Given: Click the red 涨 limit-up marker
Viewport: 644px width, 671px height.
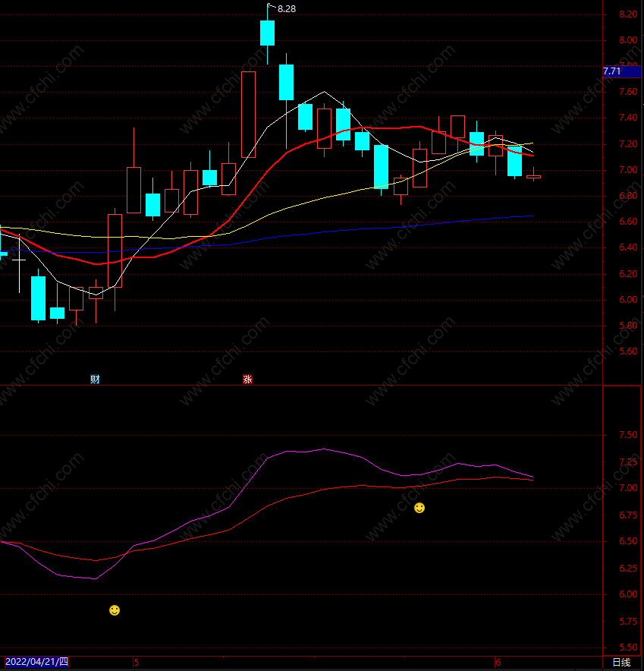Looking at the screenshot, I should [247, 380].
